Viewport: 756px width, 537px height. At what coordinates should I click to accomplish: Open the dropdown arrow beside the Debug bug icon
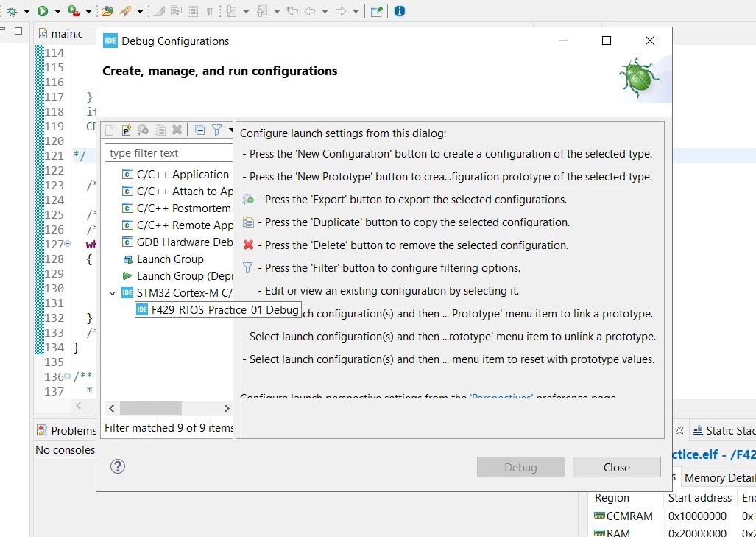point(27,11)
